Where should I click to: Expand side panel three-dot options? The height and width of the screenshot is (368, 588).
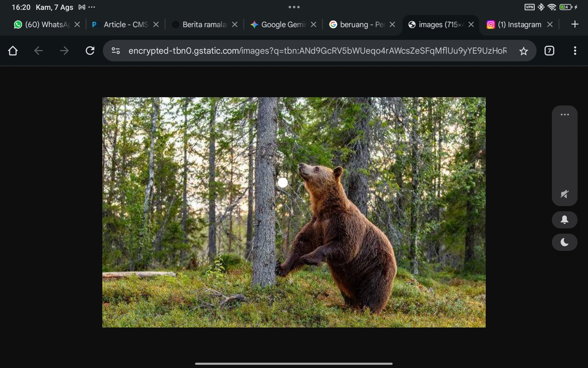click(564, 115)
